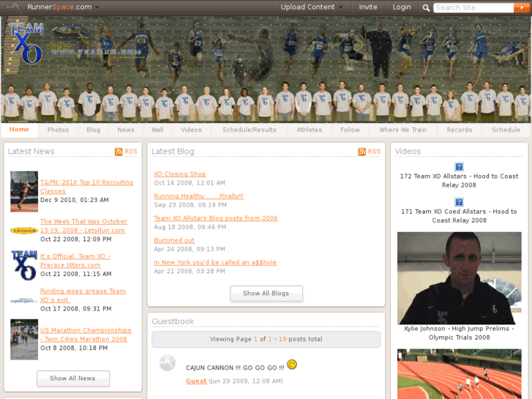
Task: Click the Show All News button
Action: [73, 379]
